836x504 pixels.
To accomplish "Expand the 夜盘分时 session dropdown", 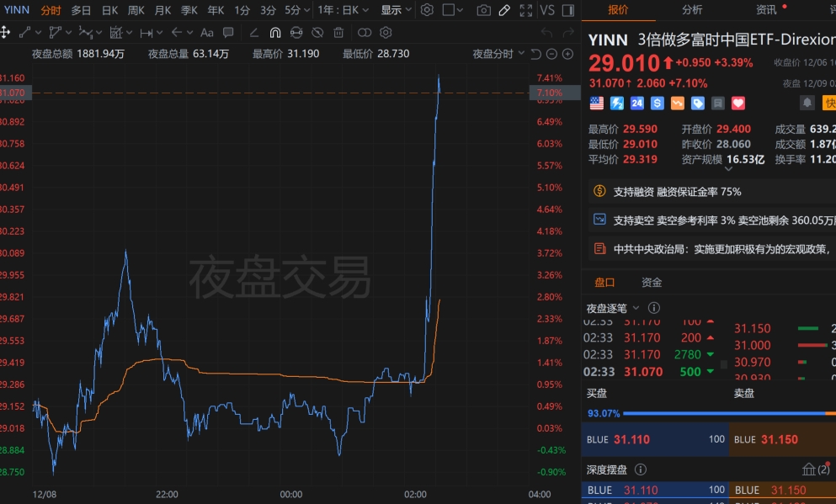I will [x=498, y=54].
